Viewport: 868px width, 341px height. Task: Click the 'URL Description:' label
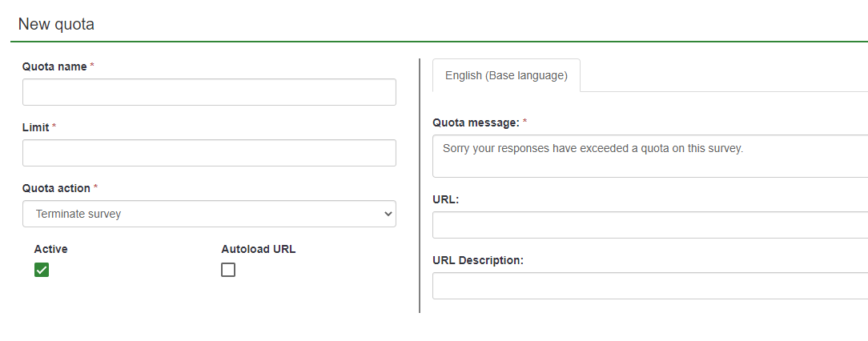point(477,260)
